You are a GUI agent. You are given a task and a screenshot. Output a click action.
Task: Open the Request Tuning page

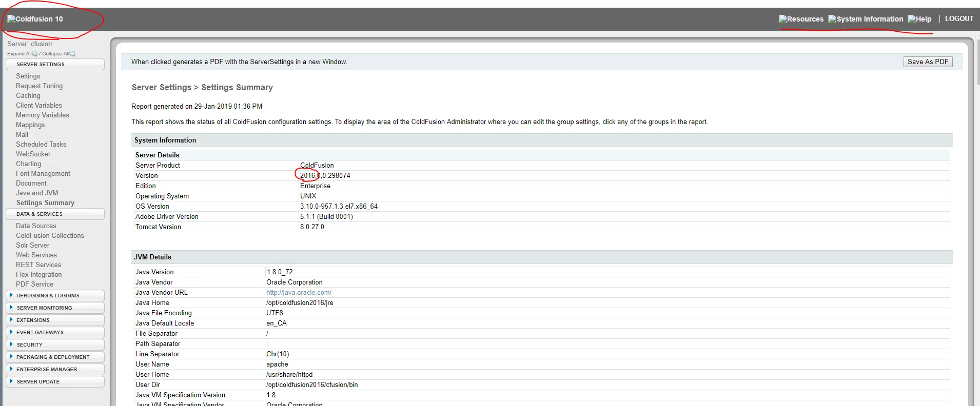[39, 86]
